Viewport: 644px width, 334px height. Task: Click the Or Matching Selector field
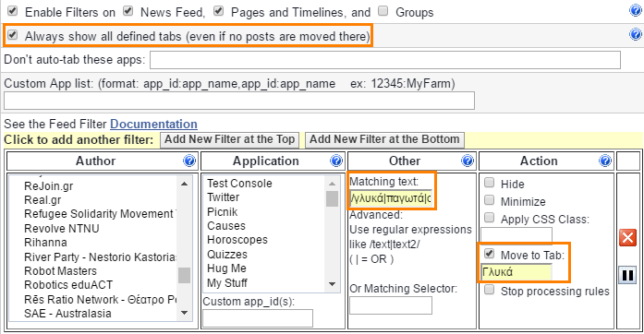point(391,305)
